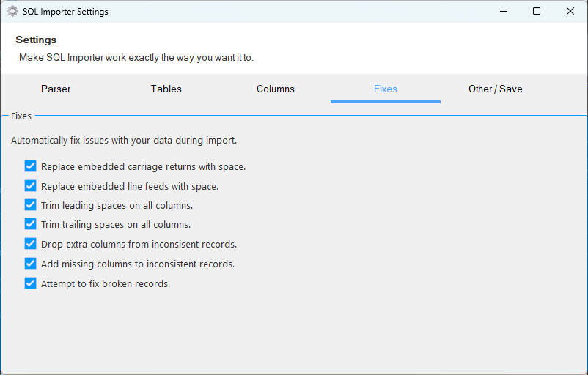The width and height of the screenshot is (588, 375).
Task: Select the Fixes tab
Action: tap(386, 89)
